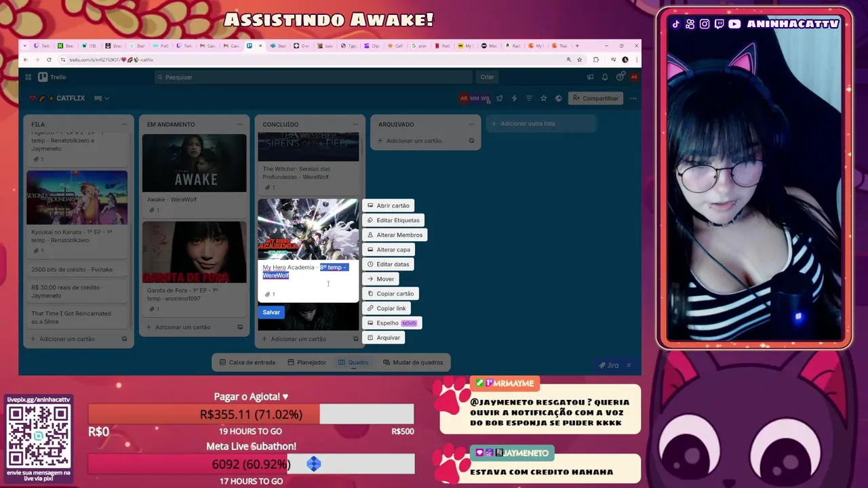Image resolution: width=868 pixels, height=488 pixels.
Task: Click the board automation lightning icon
Action: tap(514, 98)
